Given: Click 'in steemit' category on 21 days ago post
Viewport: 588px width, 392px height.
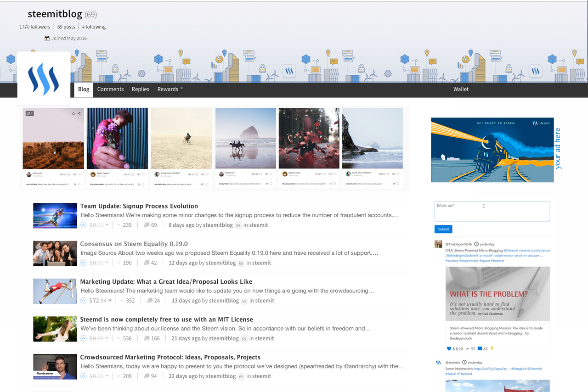Looking at the screenshot, I should click(260, 338).
